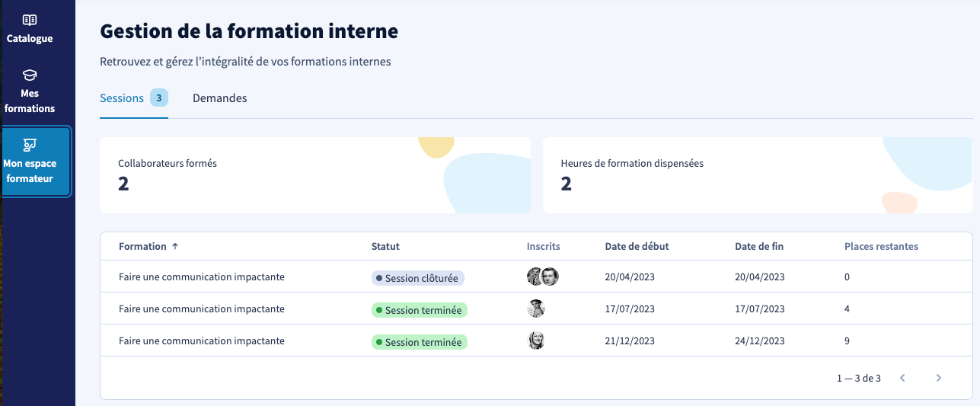Go to the previous page chevron
The width and height of the screenshot is (980, 406).
(x=902, y=378)
